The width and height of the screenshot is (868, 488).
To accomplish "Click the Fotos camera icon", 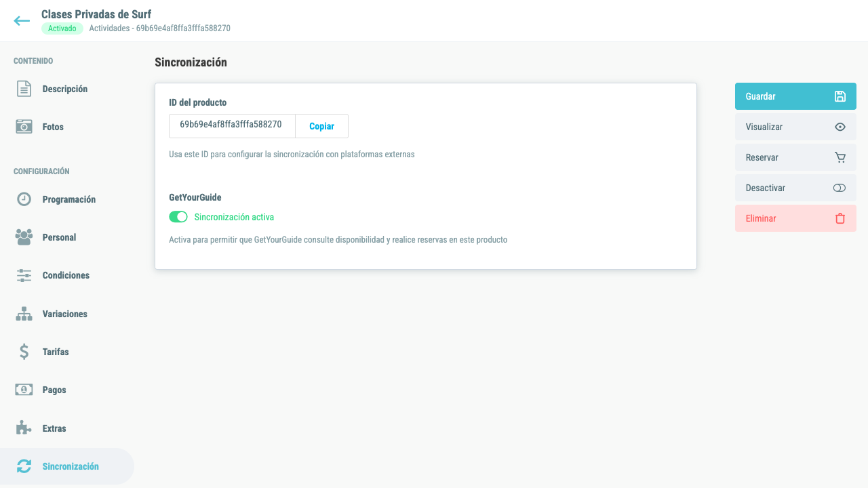I will 24,127.
